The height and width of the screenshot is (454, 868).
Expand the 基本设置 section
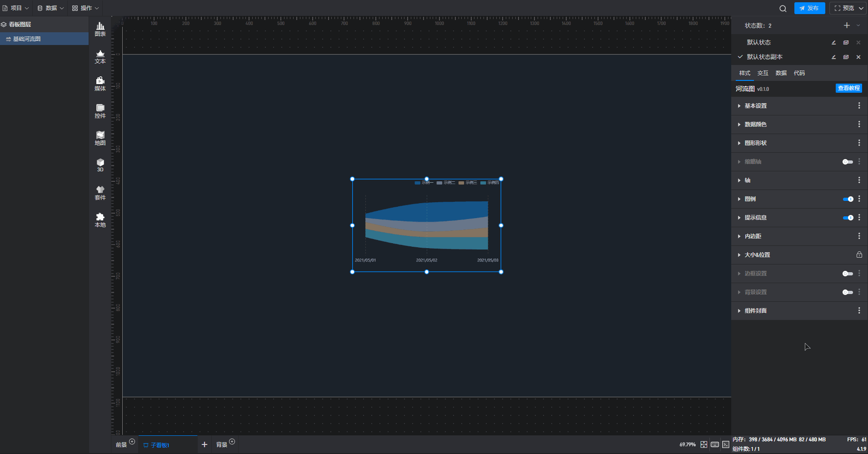tap(755, 106)
